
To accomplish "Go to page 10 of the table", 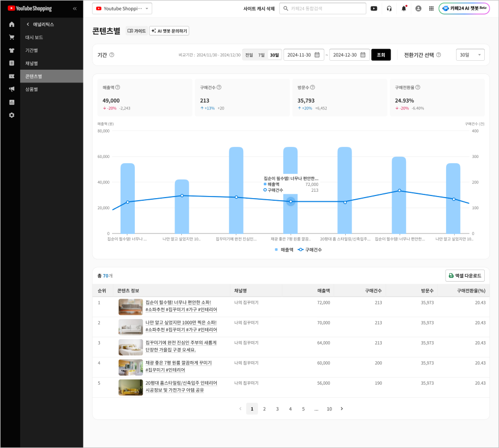I will tap(329, 409).
